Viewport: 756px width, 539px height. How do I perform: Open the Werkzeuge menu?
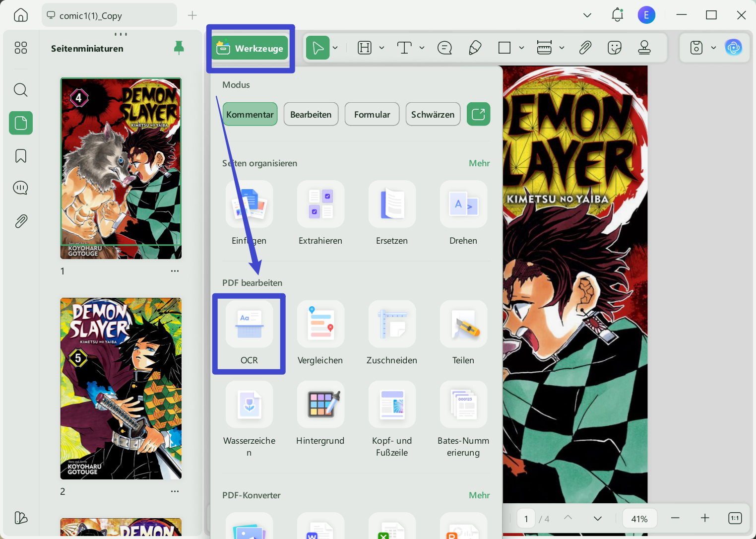tap(251, 48)
